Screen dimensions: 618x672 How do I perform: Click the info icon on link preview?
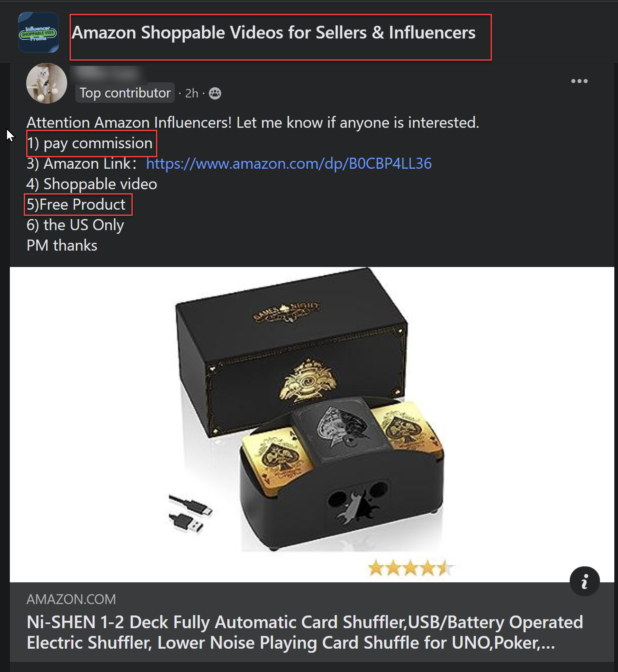[584, 581]
